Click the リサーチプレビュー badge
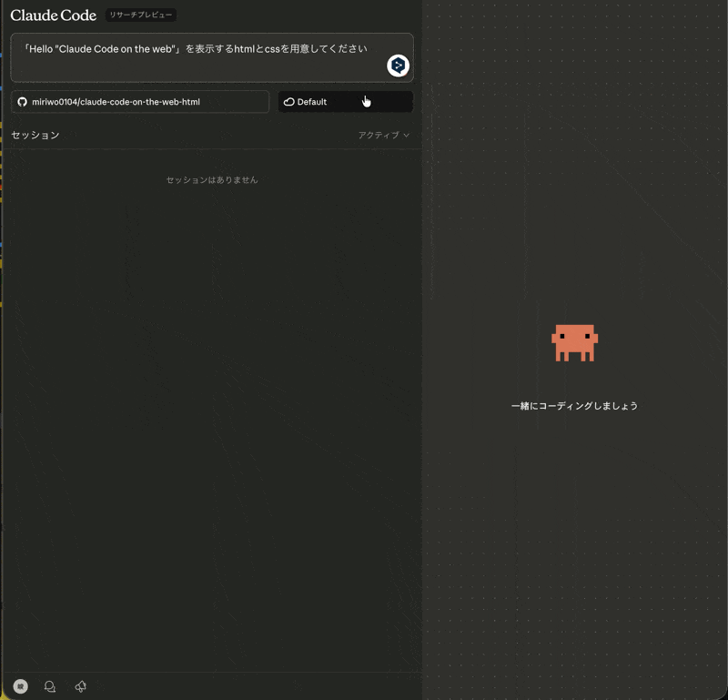 point(139,15)
